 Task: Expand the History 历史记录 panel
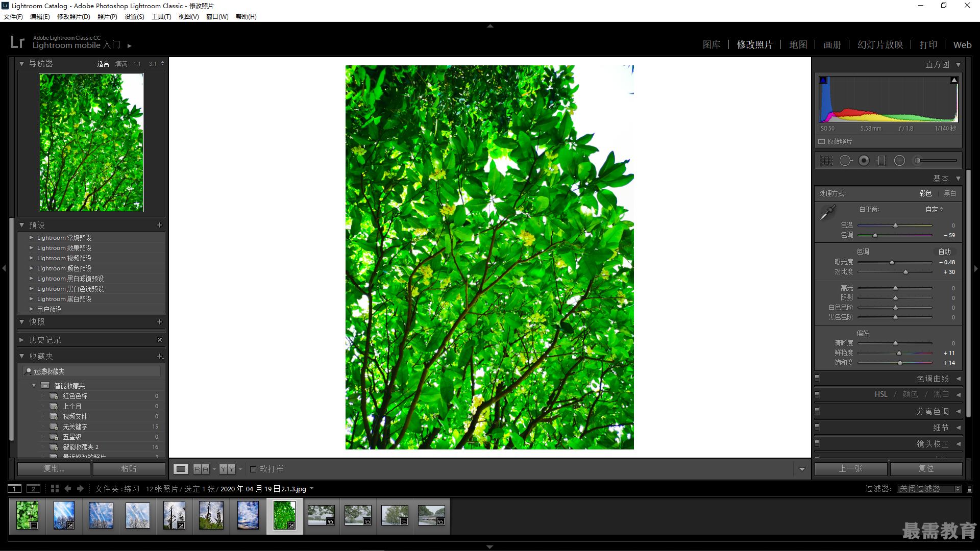[22, 340]
